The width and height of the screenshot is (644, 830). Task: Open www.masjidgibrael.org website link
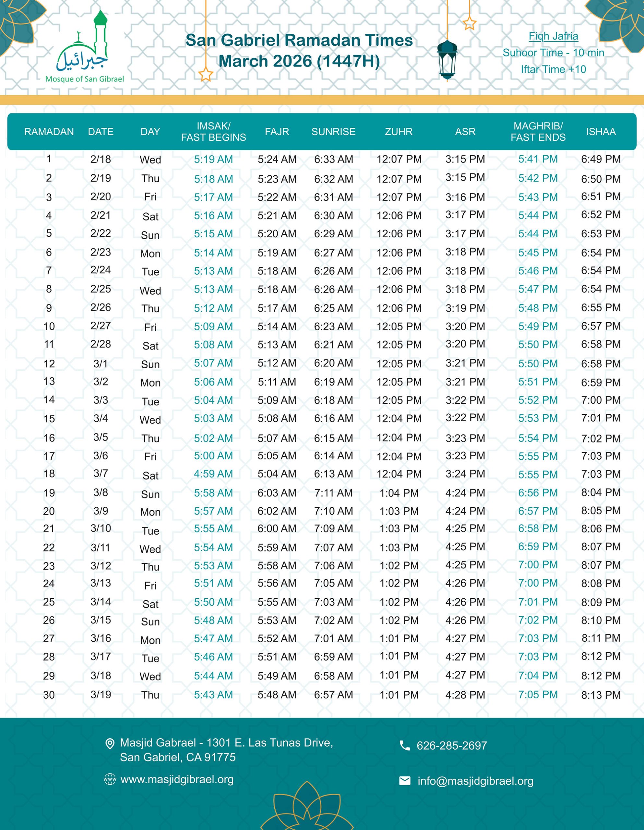click(177, 779)
